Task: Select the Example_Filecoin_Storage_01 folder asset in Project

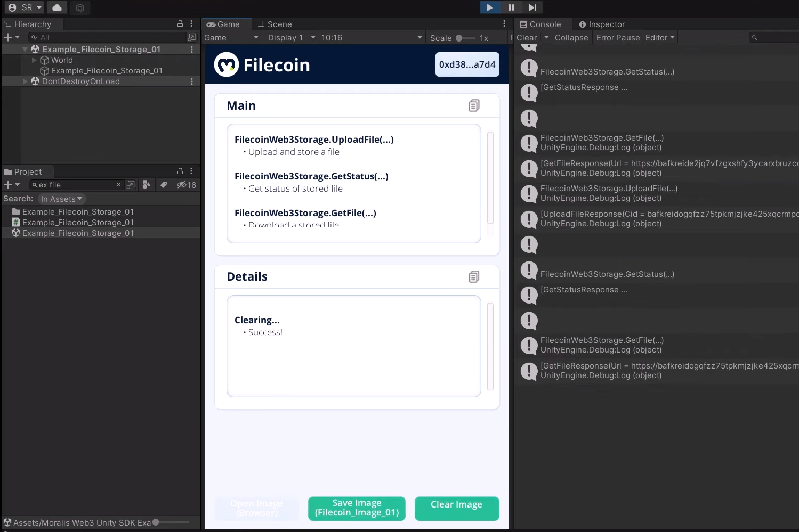Action: (73, 212)
